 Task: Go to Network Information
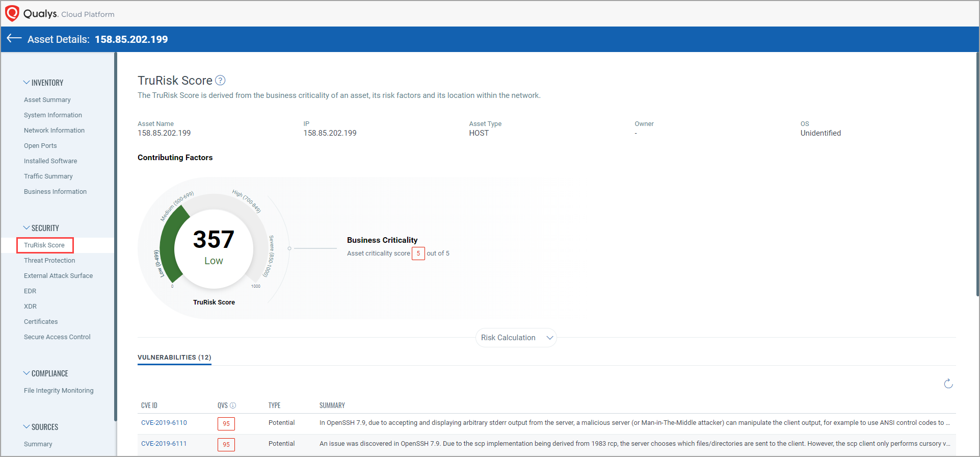coord(54,131)
